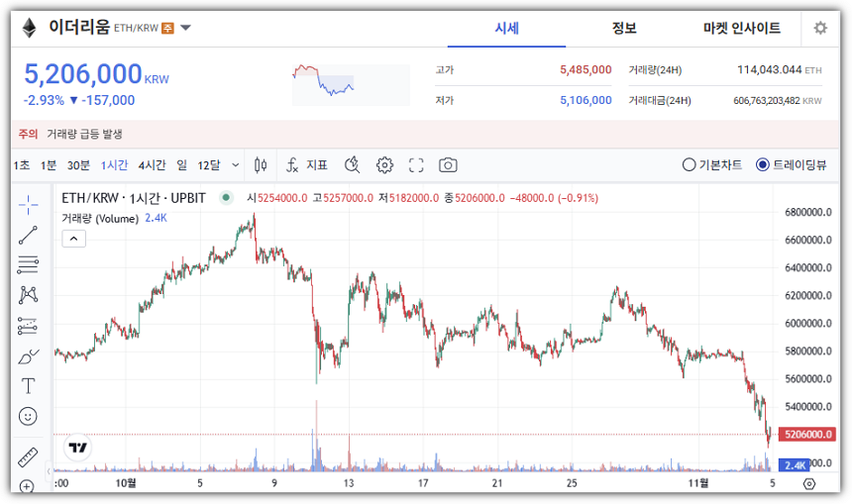Click the green market status dot
This screenshot has height=504, width=852.
tap(226, 198)
